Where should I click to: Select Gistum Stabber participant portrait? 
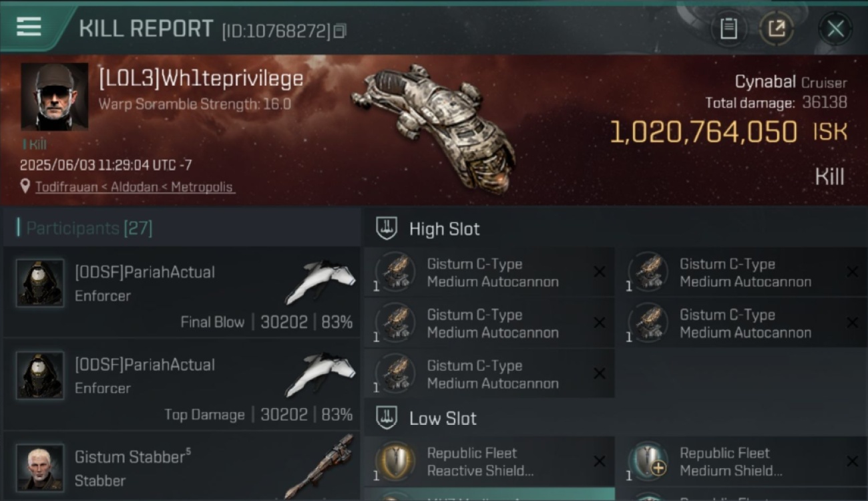40,467
